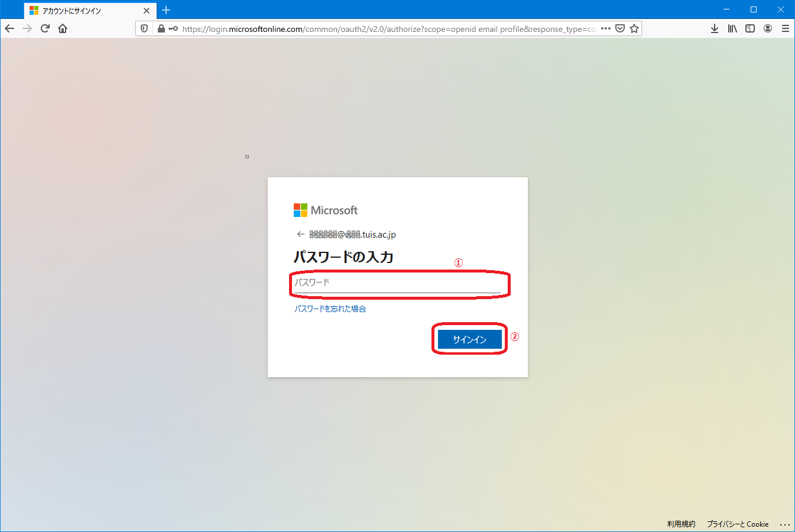The image size is (795, 532).
Task: Toggle the sidebar view icon
Action: click(750, 28)
